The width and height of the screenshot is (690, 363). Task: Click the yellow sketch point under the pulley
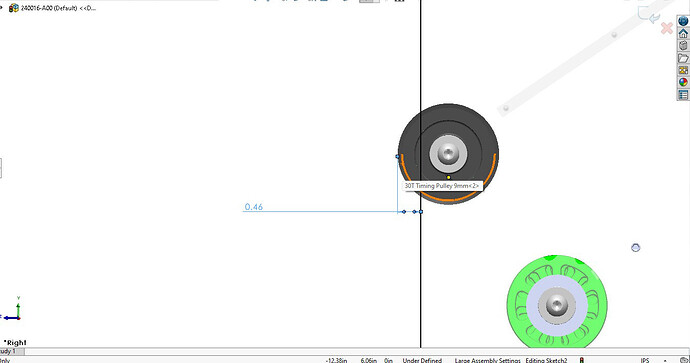click(x=448, y=177)
